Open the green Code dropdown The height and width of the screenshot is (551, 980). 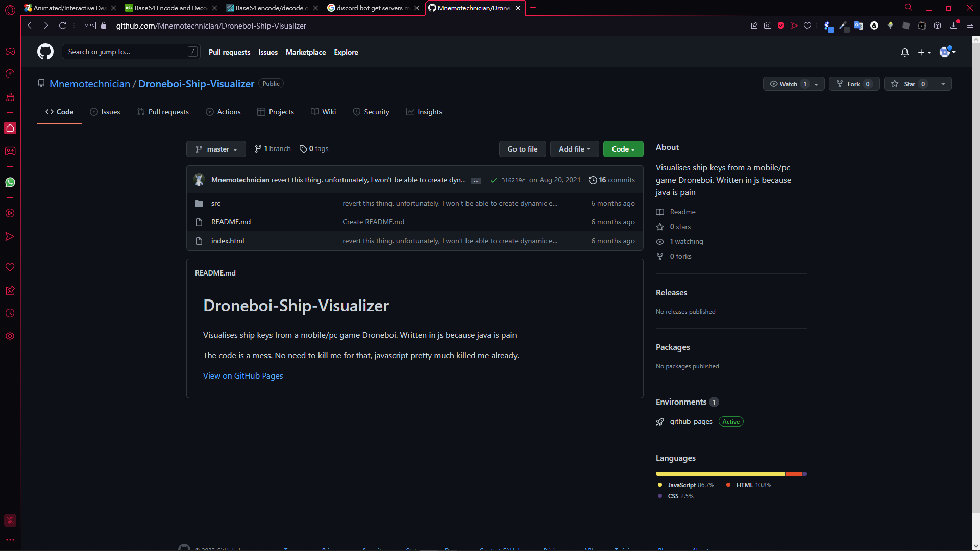(623, 149)
